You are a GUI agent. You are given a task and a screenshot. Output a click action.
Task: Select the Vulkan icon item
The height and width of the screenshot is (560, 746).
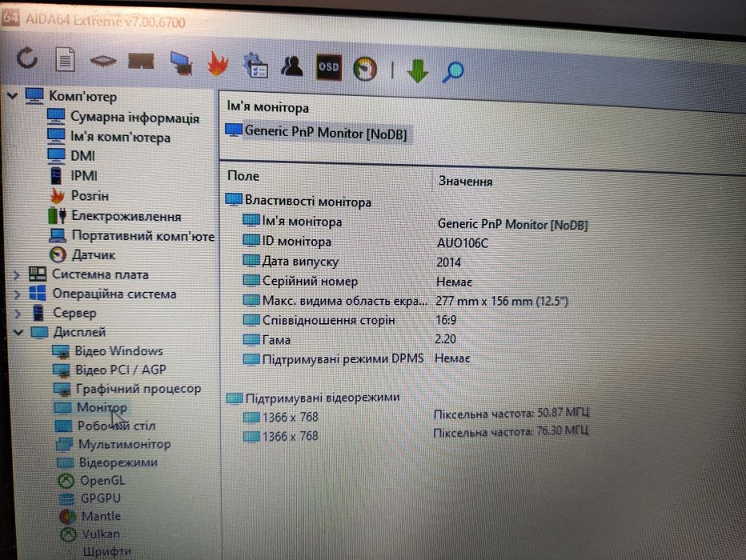tap(69, 534)
